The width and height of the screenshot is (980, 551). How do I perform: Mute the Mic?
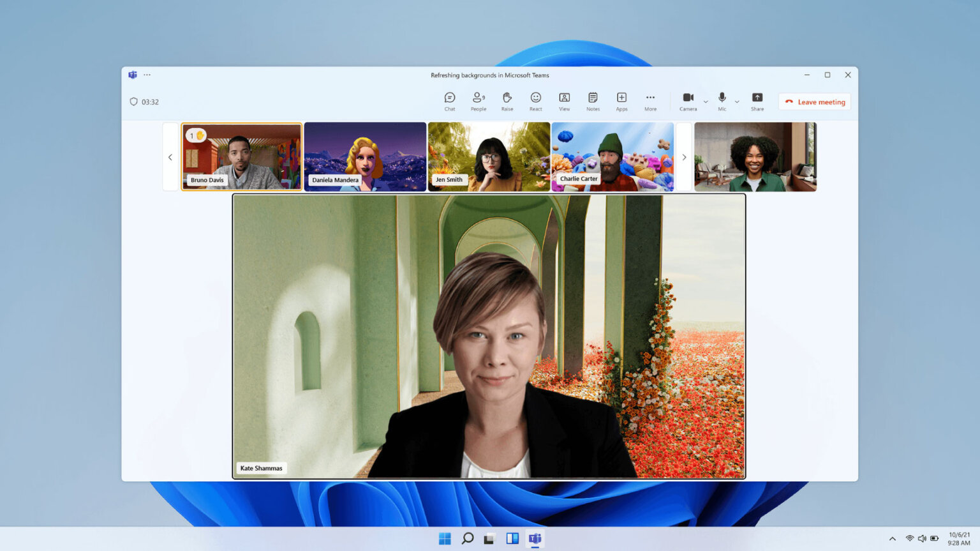[x=722, y=100]
